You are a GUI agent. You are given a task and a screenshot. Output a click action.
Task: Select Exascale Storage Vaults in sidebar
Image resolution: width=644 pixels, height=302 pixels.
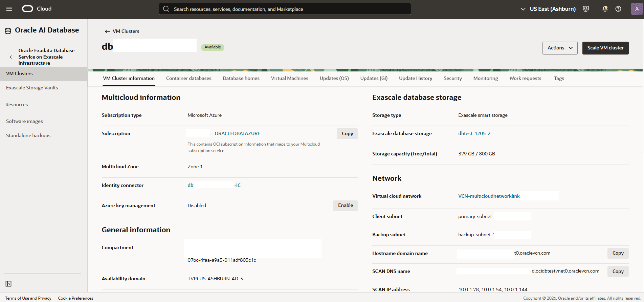(32, 88)
